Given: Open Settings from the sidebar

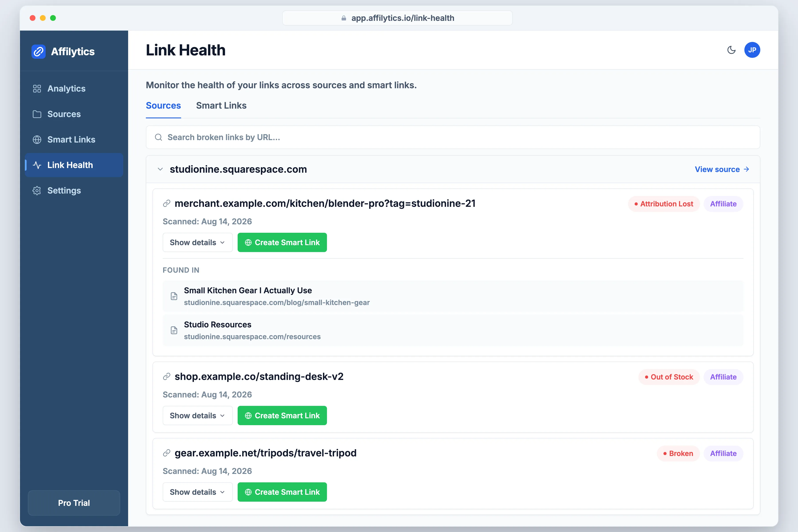Looking at the screenshot, I should click(x=74, y=190).
